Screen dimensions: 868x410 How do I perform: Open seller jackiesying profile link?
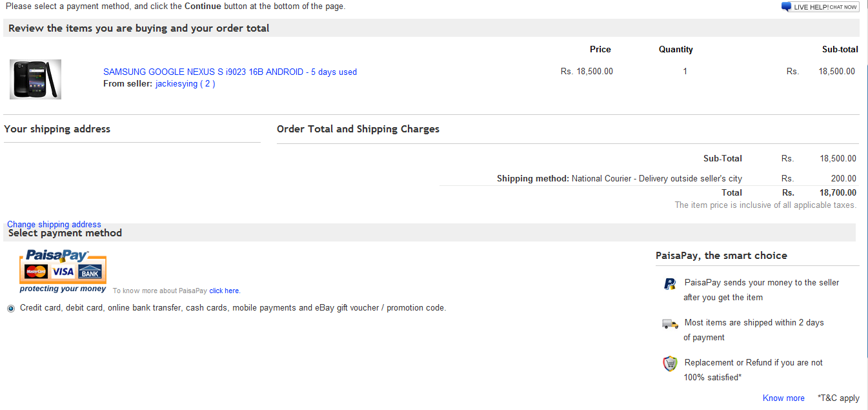click(176, 83)
